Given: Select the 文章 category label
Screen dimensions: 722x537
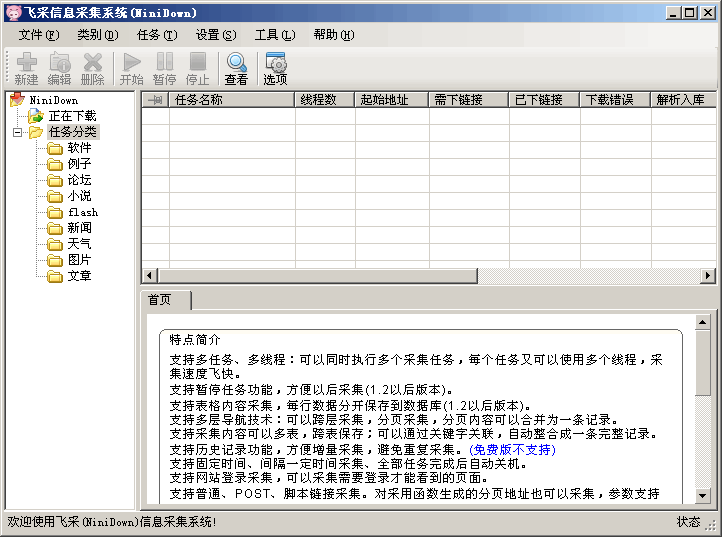Looking at the screenshot, I should click(x=80, y=276).
